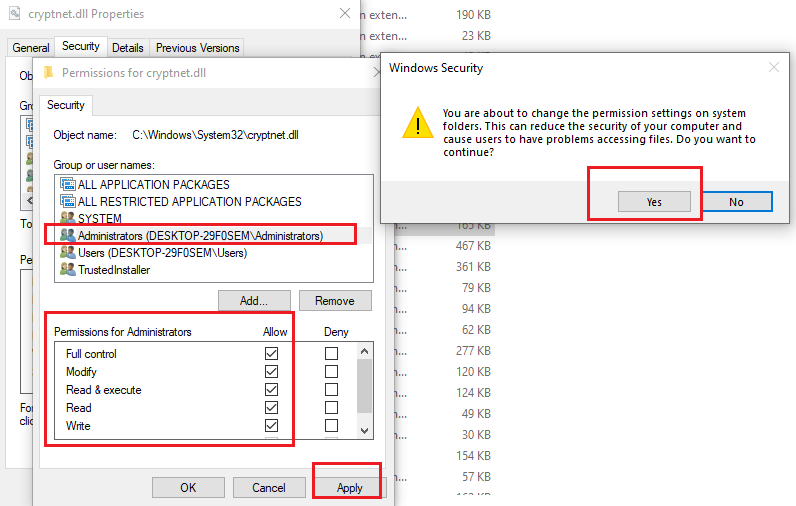Toggle Allow Modify checkbox

click(272, 372)
